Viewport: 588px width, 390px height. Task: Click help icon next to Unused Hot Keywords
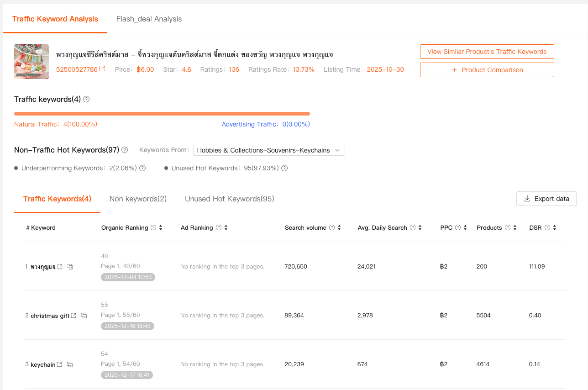tap(284, 168)
